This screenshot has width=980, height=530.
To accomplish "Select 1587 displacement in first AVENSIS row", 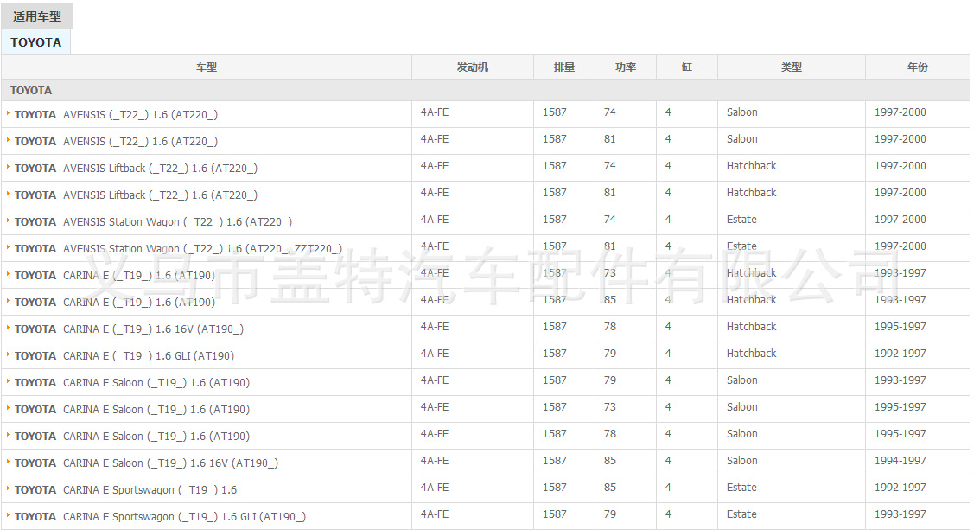I will [x=554, y=112].
